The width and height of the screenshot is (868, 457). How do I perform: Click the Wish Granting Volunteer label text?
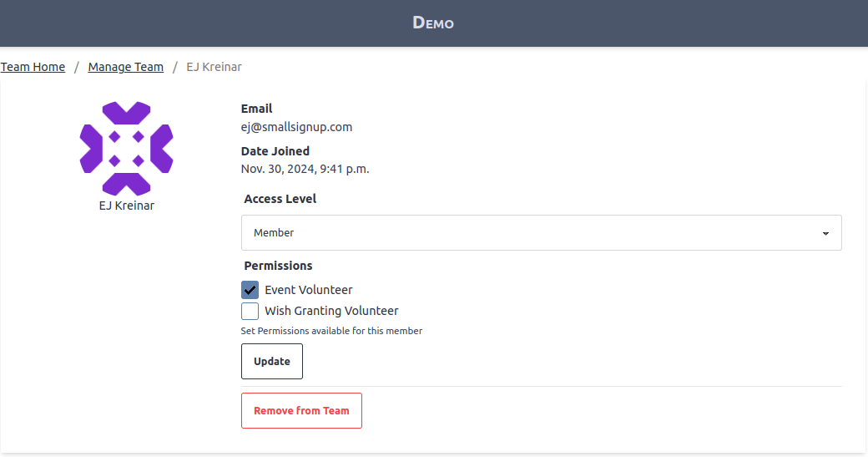[x=331, y=311]
